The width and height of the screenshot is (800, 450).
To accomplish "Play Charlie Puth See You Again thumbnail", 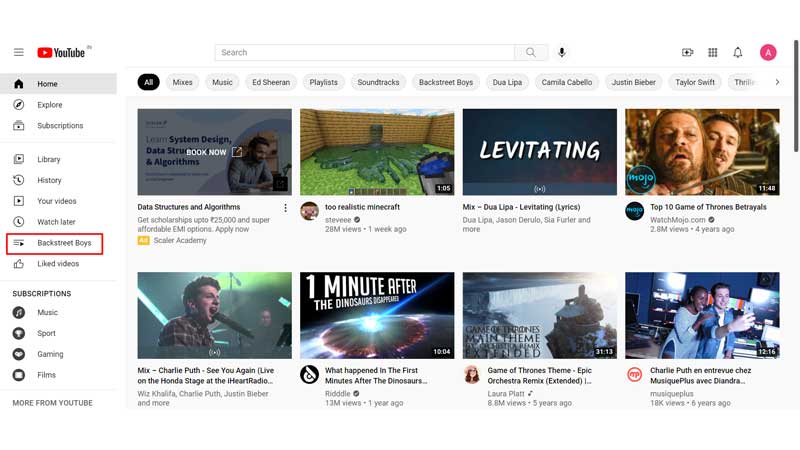I will [214, 315].
